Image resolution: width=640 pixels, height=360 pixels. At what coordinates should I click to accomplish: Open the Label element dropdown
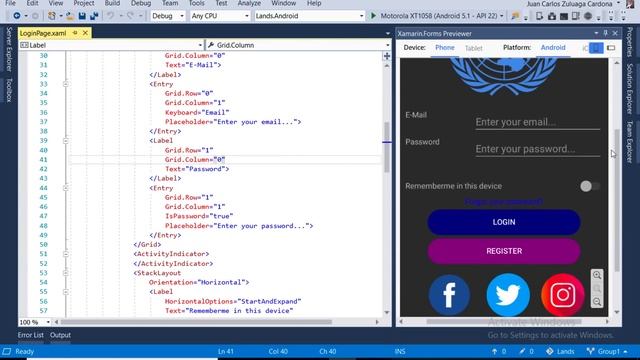111,45
